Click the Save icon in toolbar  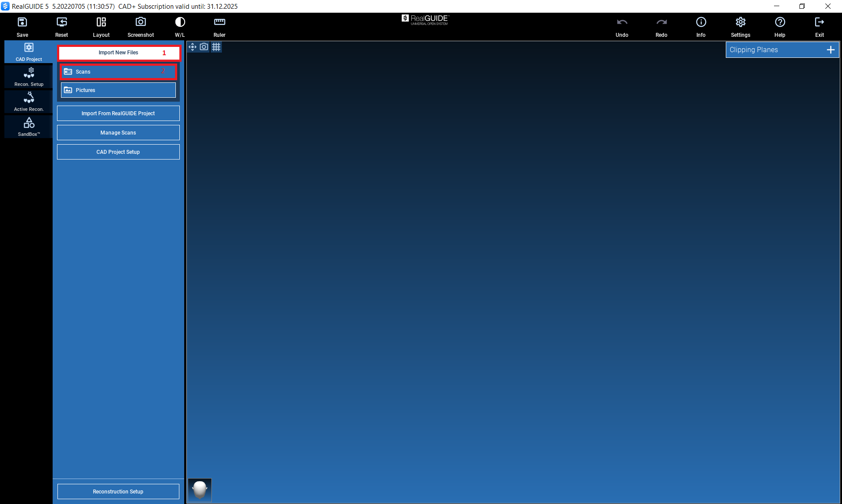click(22, 22)
